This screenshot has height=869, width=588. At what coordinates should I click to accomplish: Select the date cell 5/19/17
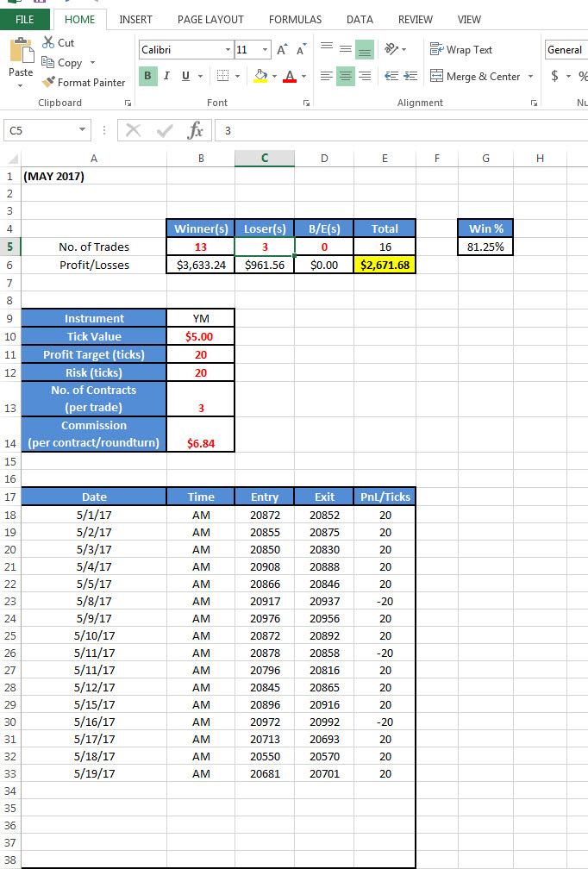click(94, 773)
